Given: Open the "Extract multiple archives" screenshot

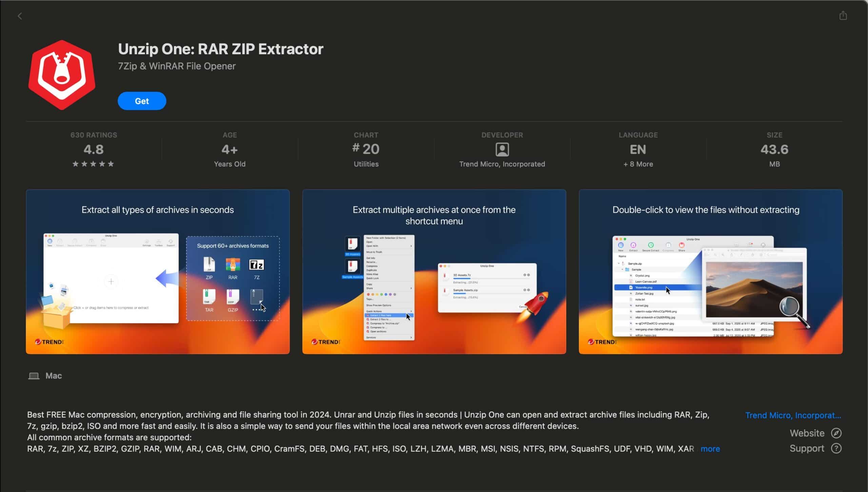Looking at the screenshot, I should pos(434,272).
